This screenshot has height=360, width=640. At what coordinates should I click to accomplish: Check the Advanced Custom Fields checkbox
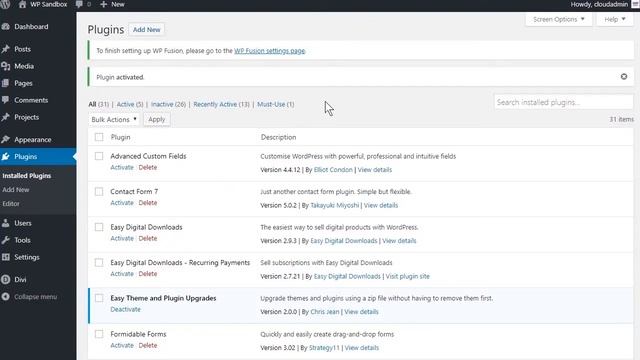99,156
